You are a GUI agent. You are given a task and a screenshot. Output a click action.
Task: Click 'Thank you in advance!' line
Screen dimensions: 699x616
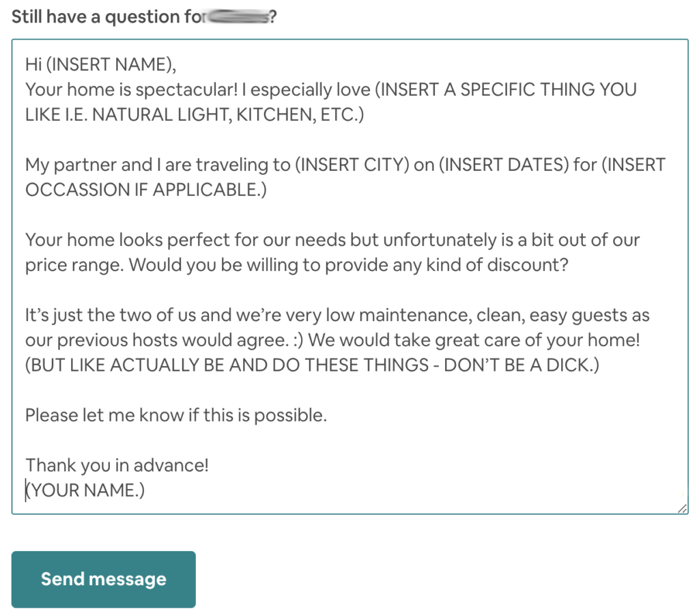[x=117, y=465]
